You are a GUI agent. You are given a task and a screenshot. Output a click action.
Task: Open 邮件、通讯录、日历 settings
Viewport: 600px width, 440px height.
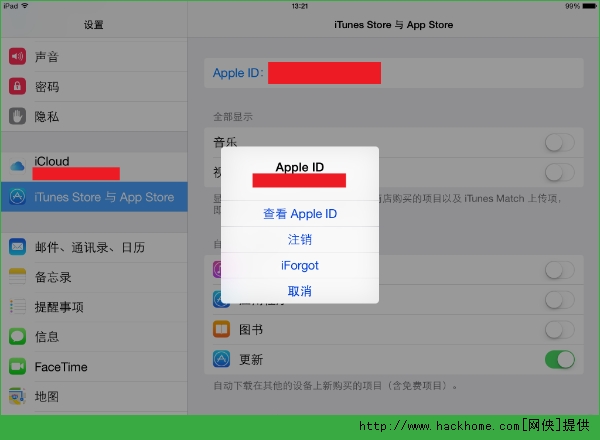94,247
